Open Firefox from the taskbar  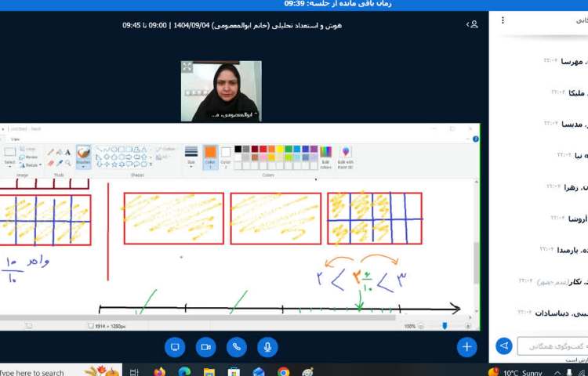(x=159, y=371)
